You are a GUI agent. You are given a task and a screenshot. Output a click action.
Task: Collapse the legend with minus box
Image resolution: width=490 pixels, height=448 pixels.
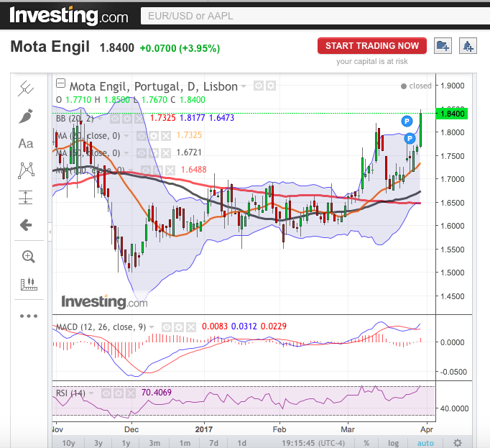point(60,83)
